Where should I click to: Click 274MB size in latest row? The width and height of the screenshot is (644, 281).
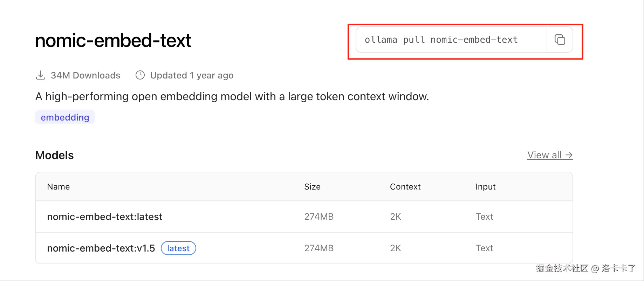pos(319,217)
